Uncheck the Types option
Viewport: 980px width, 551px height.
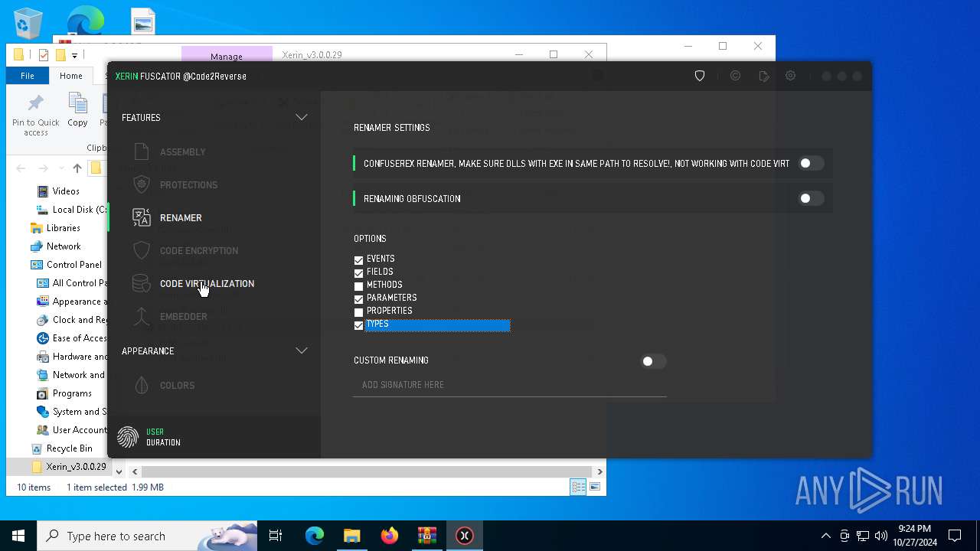point(358,325)
